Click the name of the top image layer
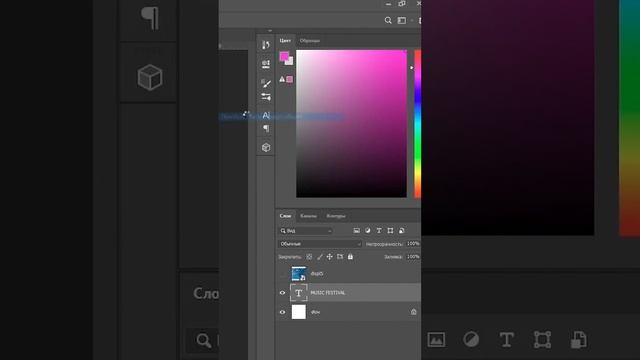The image size is (640, 360). [x=317, y=273]
